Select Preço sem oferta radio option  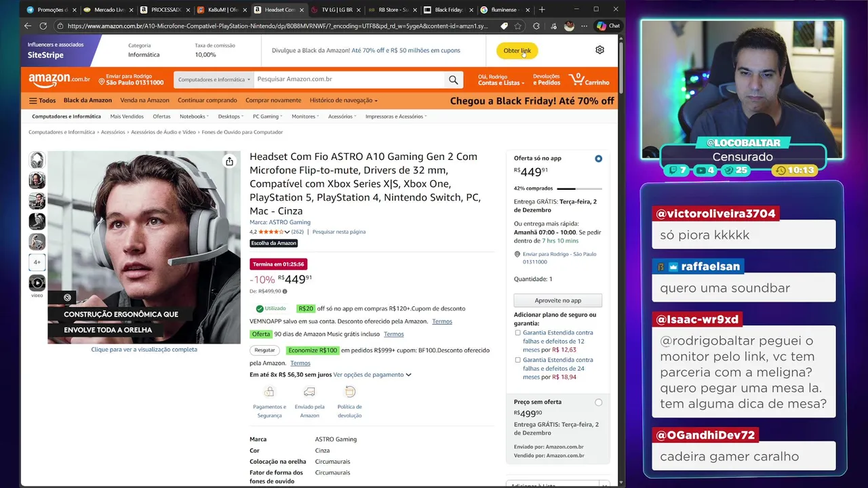point(598,402)
